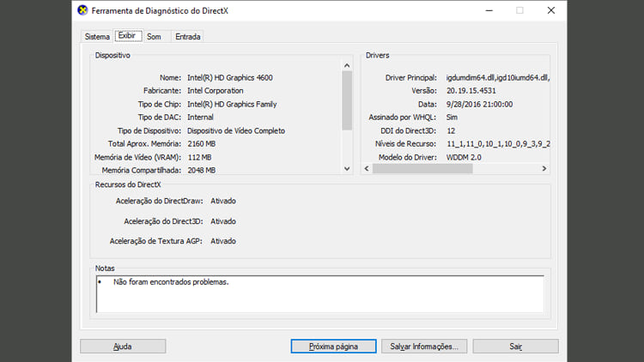Switch to the Som tab
The image size is (644, 362).
(154, 37)
